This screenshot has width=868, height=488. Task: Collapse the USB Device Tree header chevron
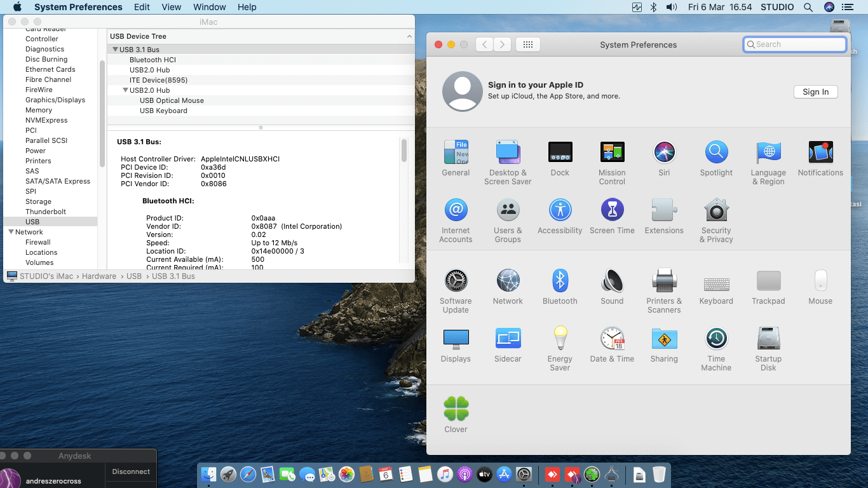pos(409,36)
